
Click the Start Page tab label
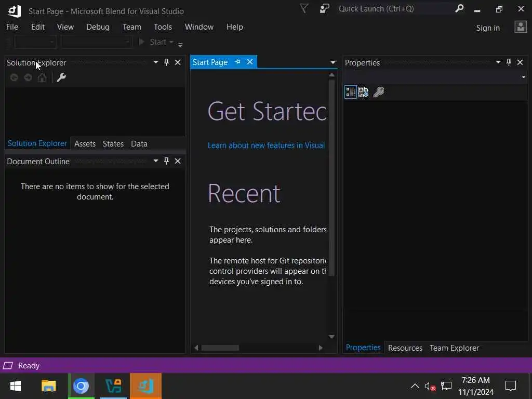[210, 62]
